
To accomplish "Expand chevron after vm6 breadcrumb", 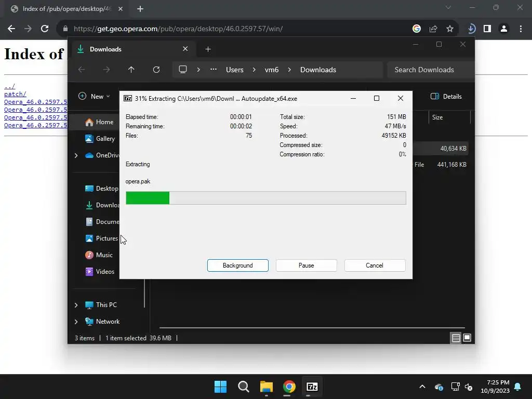I will [289, 70].
